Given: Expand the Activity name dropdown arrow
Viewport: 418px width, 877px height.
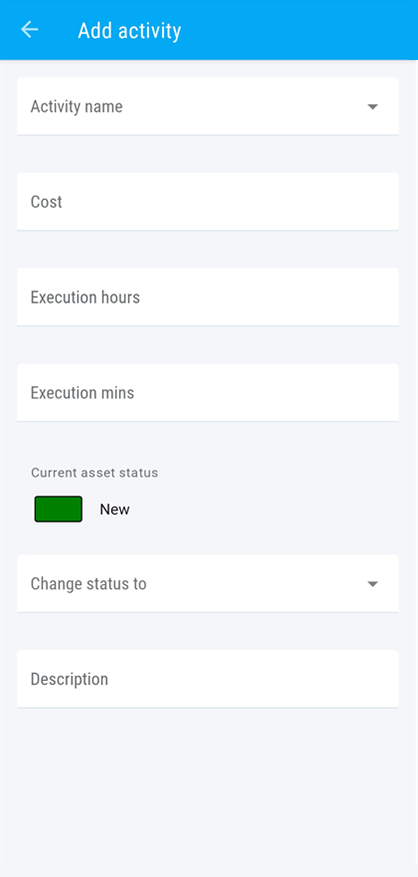Looking at the screenshot, I should [x=373, y=106].
